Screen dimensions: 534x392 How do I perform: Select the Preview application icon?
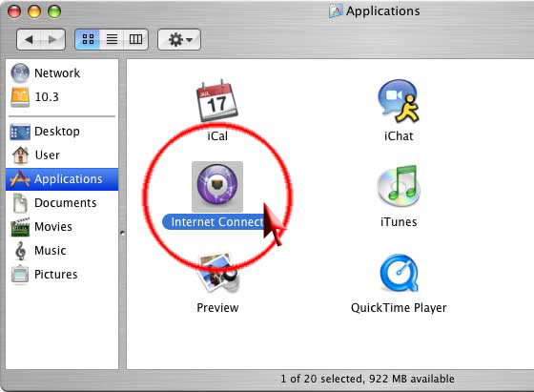click(218, 273)
